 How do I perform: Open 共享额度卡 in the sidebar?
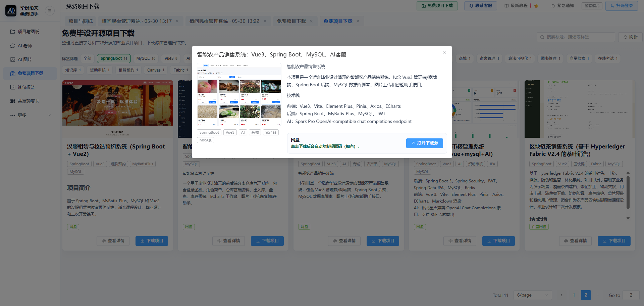[x=30, y=101]
